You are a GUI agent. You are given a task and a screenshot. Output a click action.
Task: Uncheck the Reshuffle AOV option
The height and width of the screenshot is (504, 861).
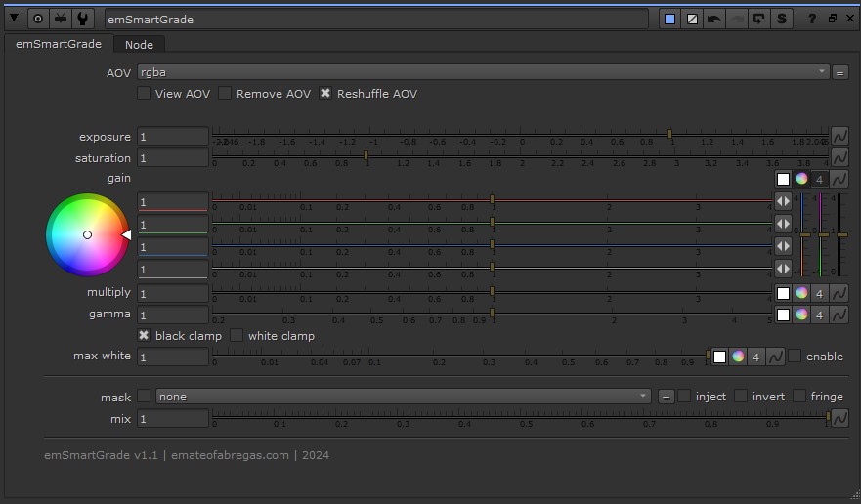325,94
